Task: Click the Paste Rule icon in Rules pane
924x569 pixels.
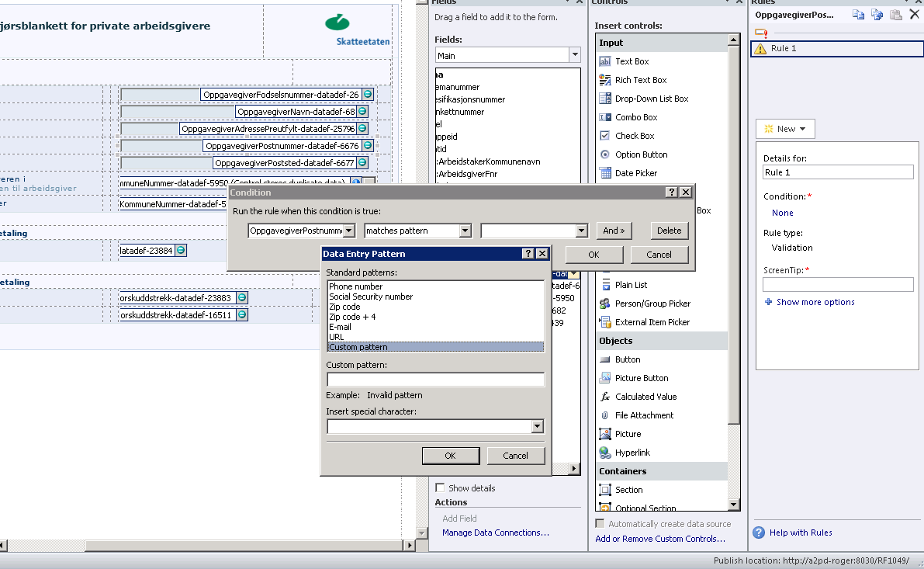Action: click(x=896, y=15)
